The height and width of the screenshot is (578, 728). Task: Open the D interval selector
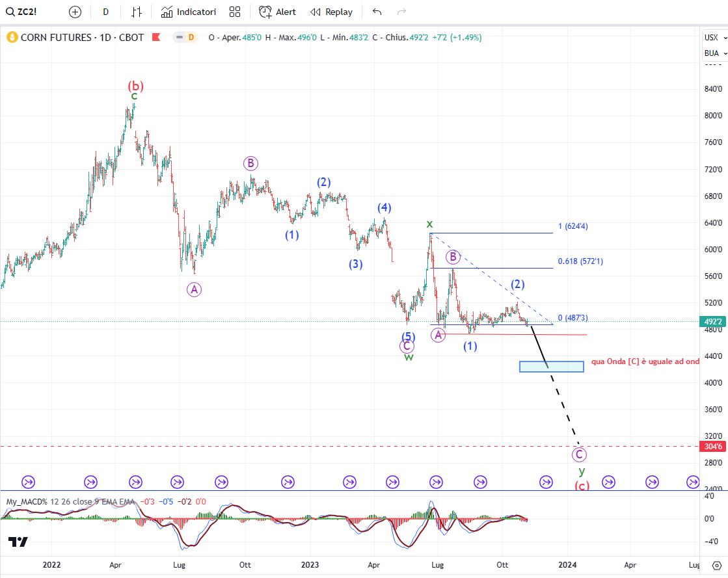tap(106, 12)
